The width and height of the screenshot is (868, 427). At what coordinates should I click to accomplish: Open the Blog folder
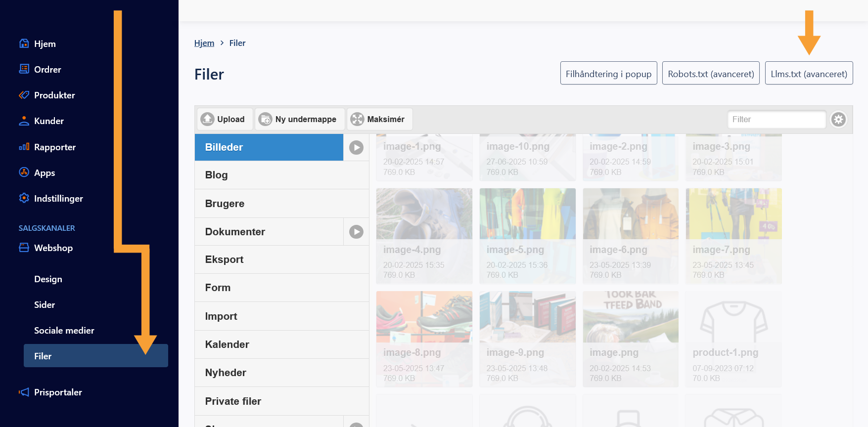(x=282, y=175)
